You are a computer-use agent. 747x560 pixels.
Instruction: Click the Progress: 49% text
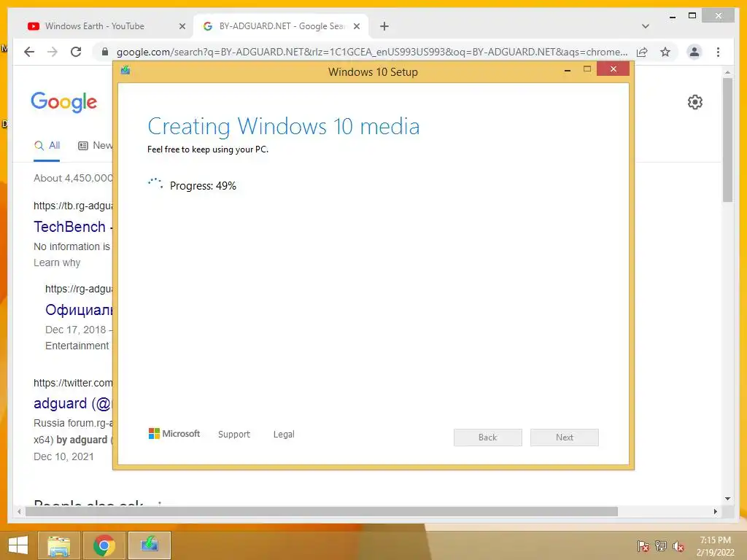point(203,186)
